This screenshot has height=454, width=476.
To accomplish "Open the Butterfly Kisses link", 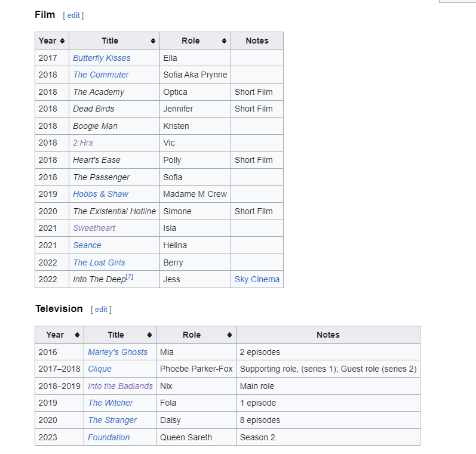I will point(102,58).
